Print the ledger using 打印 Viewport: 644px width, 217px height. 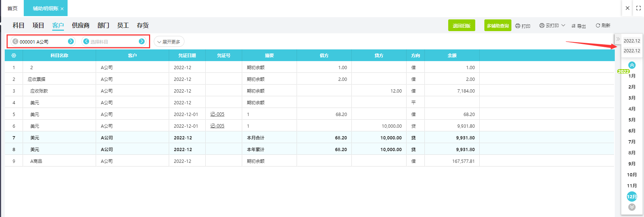coord(523,26)
